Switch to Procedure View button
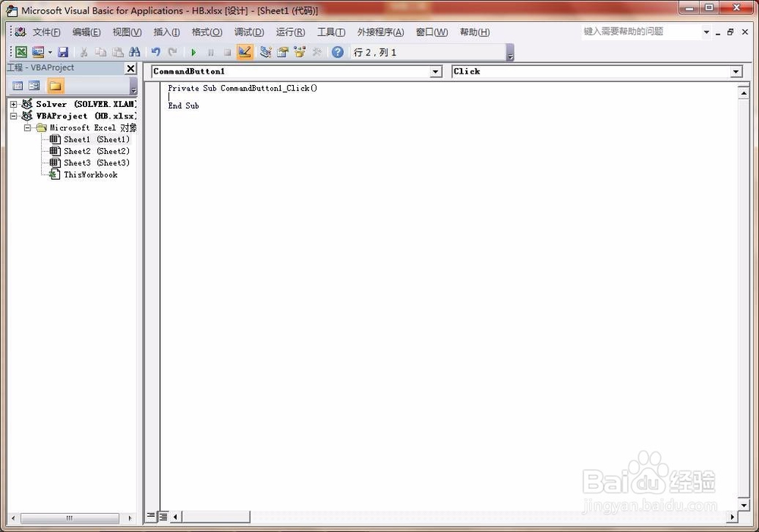 click(x=152, y=517)
